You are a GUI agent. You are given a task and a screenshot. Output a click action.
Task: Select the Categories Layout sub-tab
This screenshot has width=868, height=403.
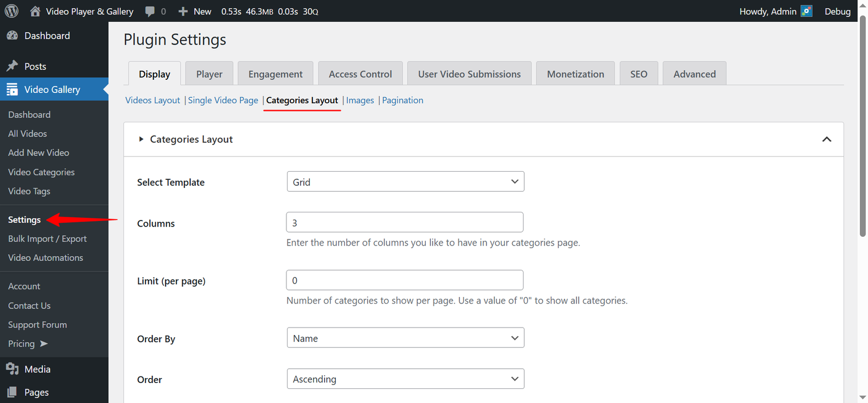pos(302,100)
